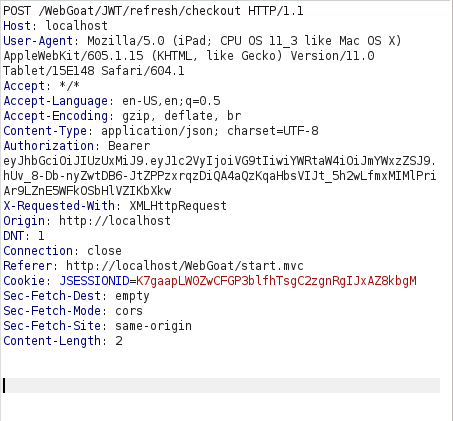Click the Accept-Encoding header name
Image resolution: width=453 pixels, height=421 pixels.
click(56, 116)
